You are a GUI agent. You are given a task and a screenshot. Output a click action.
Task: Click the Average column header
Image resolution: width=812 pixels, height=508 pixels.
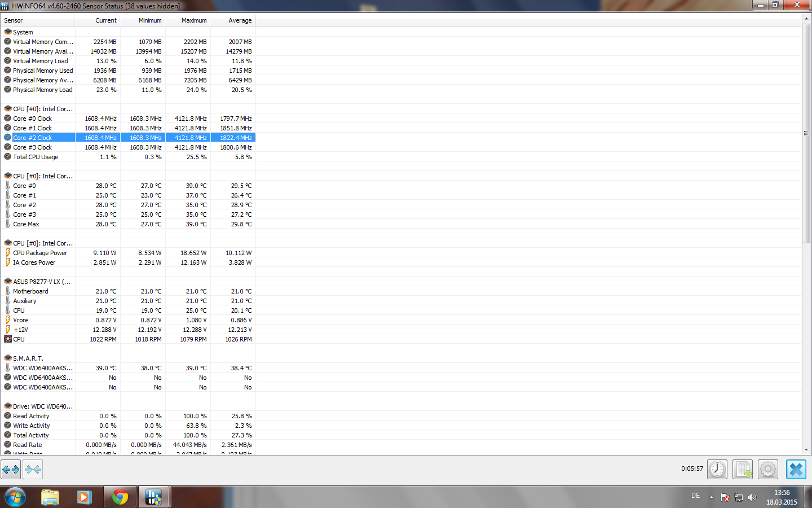[233, 20]
